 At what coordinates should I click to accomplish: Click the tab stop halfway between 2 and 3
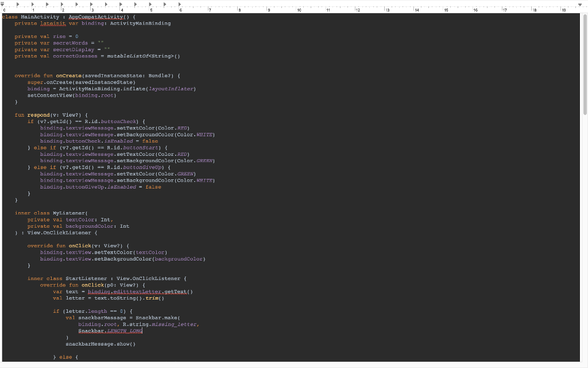pos(77,5)
